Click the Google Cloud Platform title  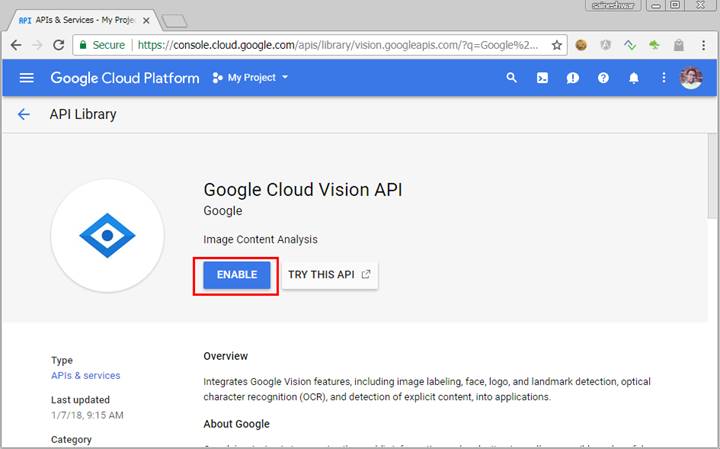point(125,78)
